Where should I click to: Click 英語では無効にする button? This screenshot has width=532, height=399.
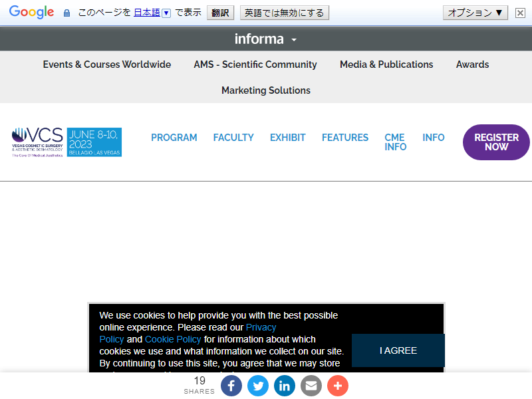coord(285,13)
